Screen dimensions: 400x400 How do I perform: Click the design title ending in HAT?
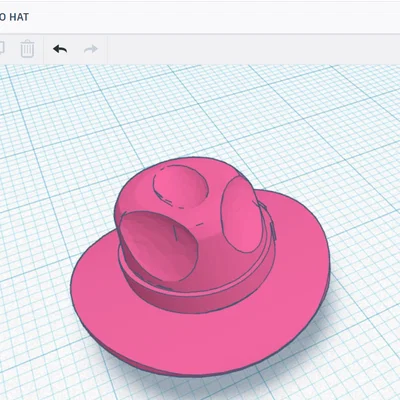point(14,17)
